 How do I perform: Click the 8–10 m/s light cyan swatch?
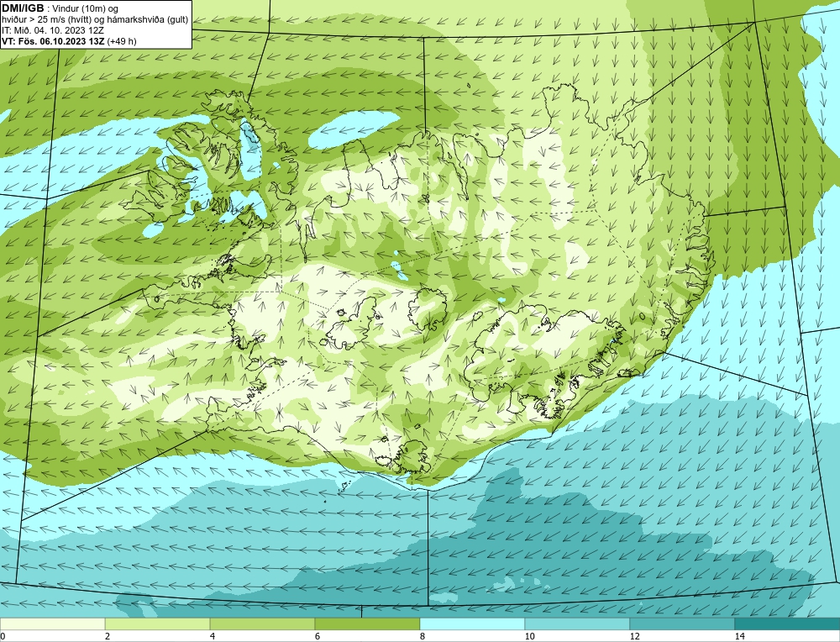(x=472, y=624)
